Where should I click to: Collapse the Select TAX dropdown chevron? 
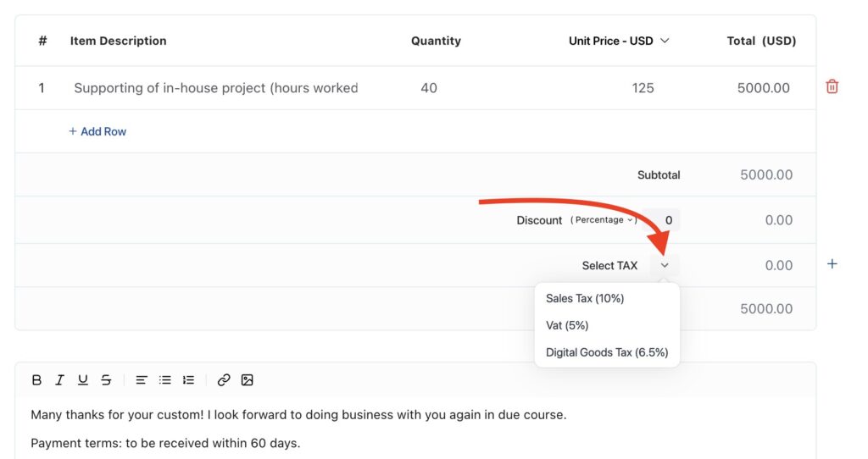point(665,265)
